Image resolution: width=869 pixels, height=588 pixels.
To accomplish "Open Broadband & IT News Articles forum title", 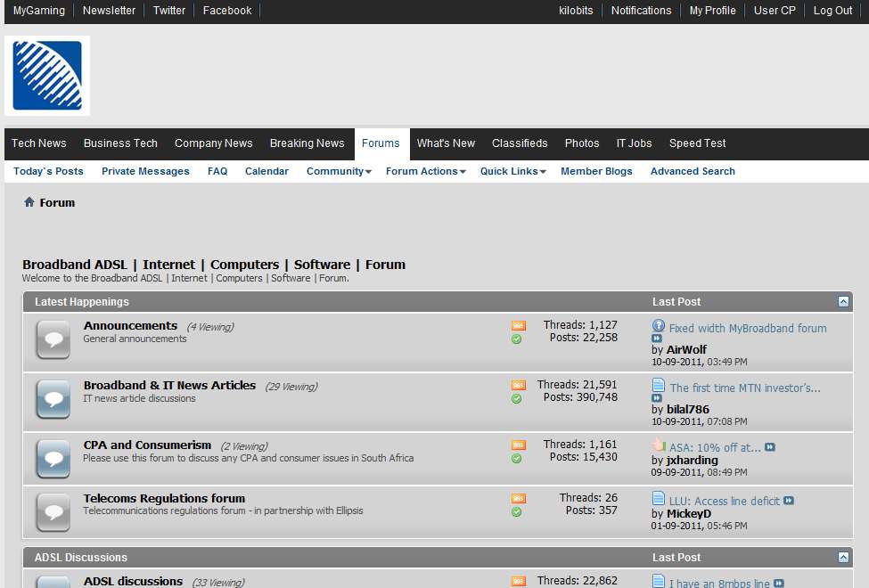I will coord(169,385).
